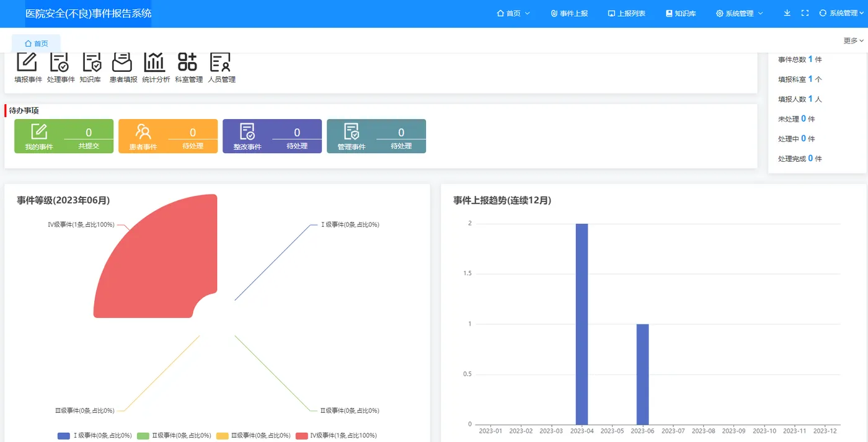868x442 pixels.
Task: Open 事件上报 in the top menu
Action: pyautogui.click(x=569, y=13)
